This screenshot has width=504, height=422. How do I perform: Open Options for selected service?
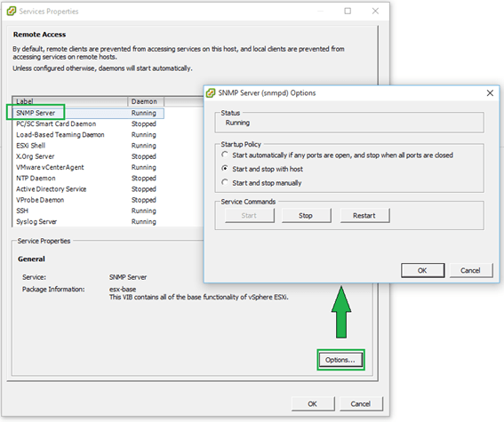(340, 360)
